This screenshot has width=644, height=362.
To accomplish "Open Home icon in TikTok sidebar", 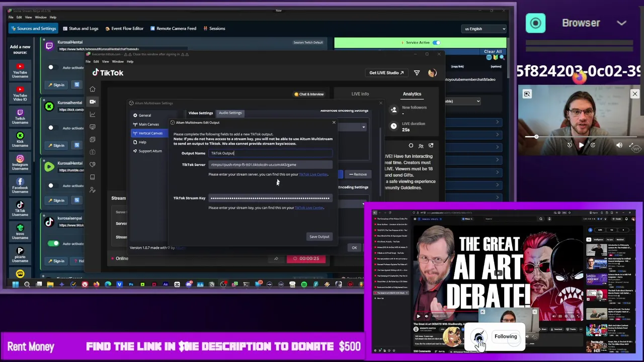I will click(93, 89).
